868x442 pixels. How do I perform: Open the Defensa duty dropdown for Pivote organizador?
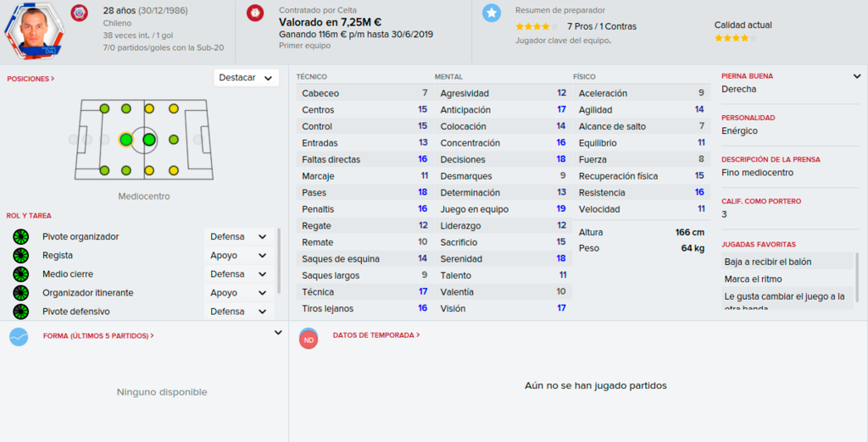tap(239, 237)
